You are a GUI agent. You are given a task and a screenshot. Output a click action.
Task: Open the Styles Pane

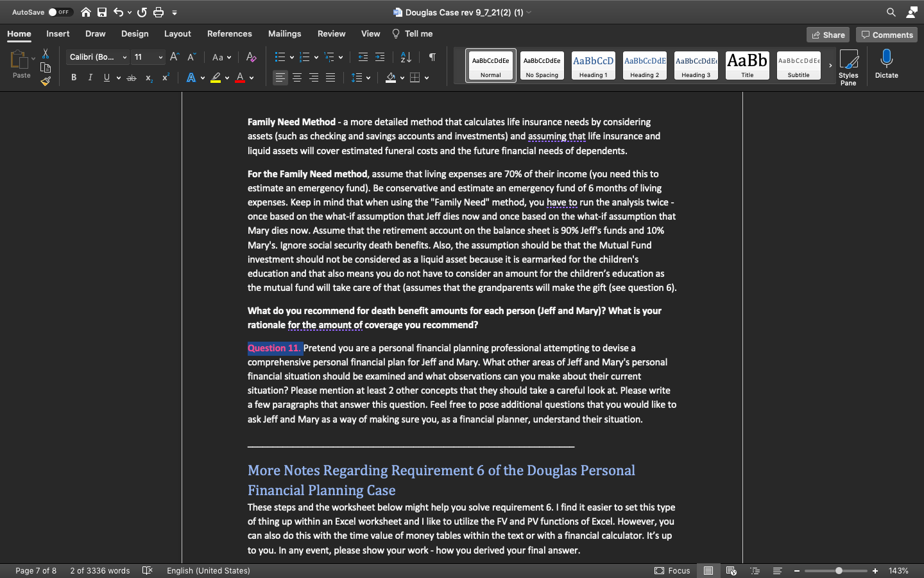pyautogui.click(x=848, y=64)
